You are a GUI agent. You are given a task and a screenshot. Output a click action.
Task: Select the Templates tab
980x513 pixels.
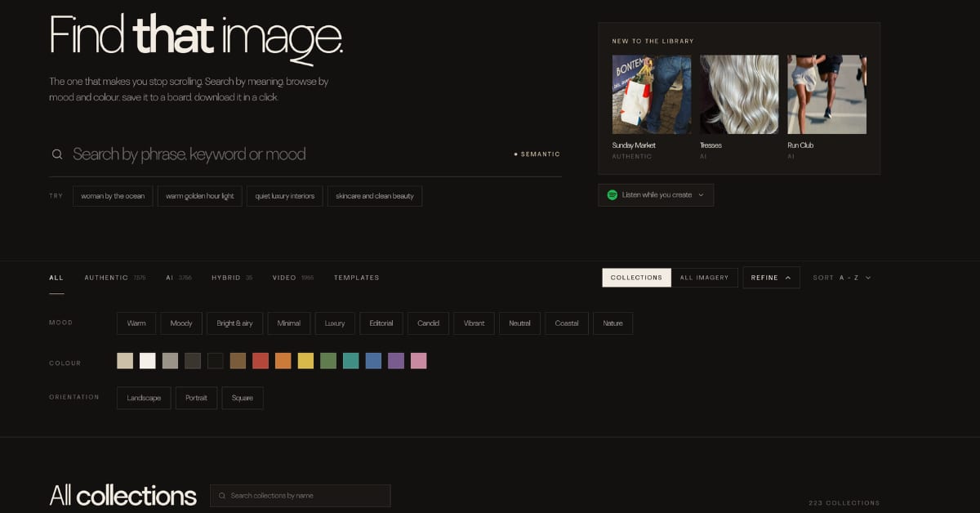pos(357,278)
